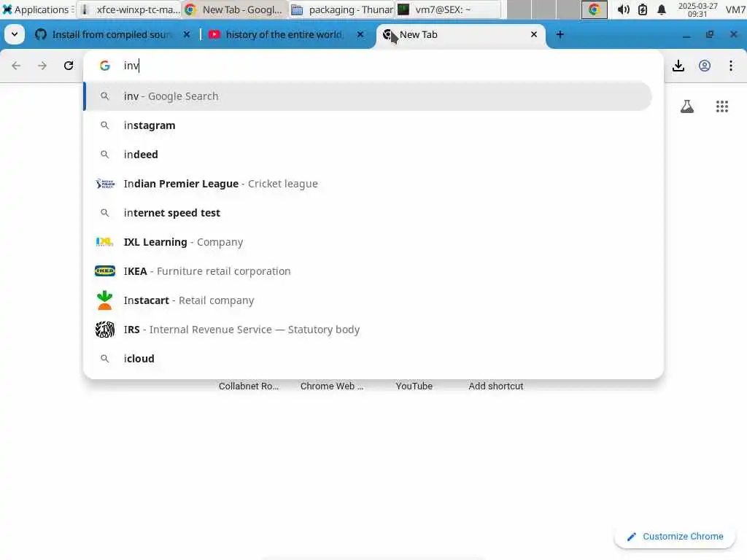Open the notifications bell icon
Viewport: 747px width, 560px height.
pos(662,9)
